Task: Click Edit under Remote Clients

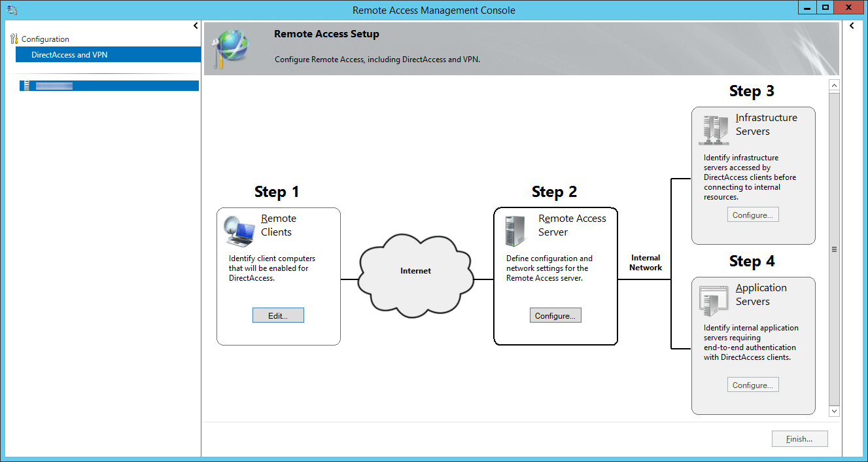Action: pos(278,315)
